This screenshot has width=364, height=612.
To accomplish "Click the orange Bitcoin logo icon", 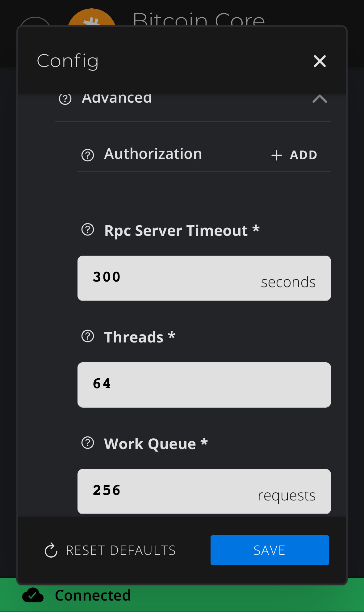I will point(91,18).
